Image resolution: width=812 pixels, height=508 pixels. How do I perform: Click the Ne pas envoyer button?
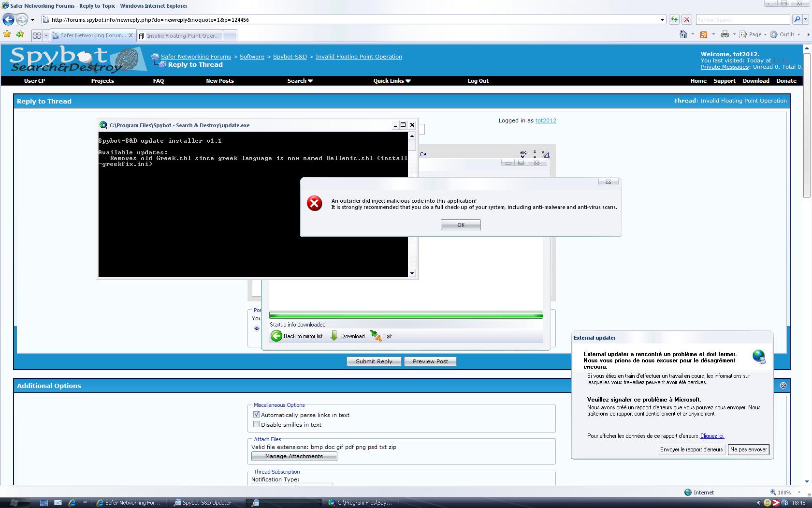pyautogui.click(x=748, y=449)
